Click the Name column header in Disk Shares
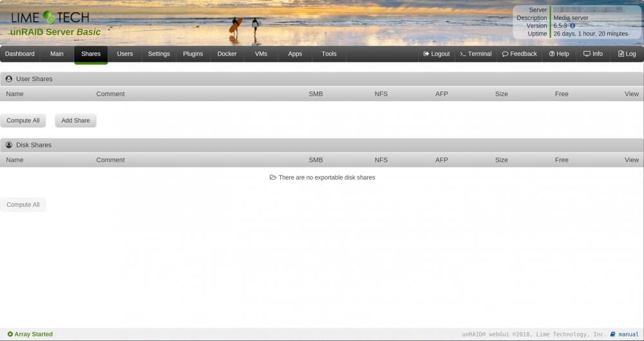The image size is (644, 341). tap(15, 160)
